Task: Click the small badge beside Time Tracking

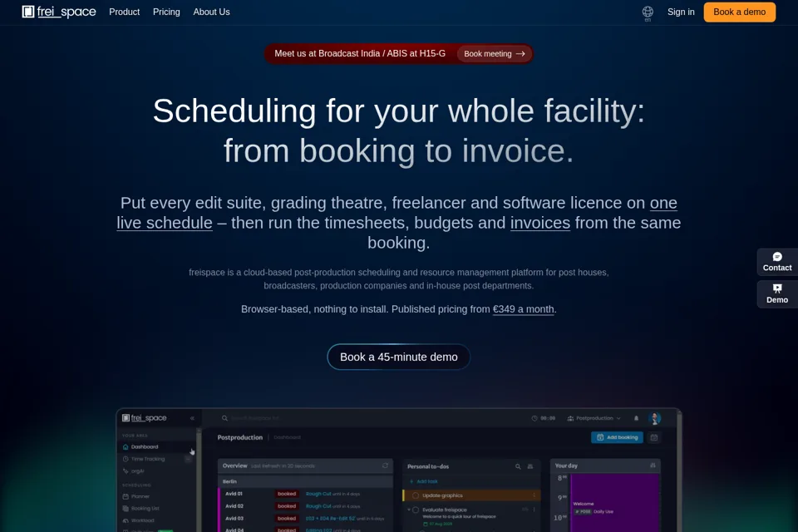Action: pos(189,459)
